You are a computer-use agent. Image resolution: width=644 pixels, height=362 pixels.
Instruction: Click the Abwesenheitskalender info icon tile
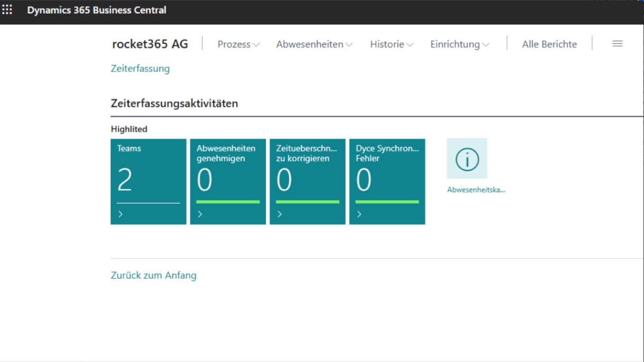467,159
